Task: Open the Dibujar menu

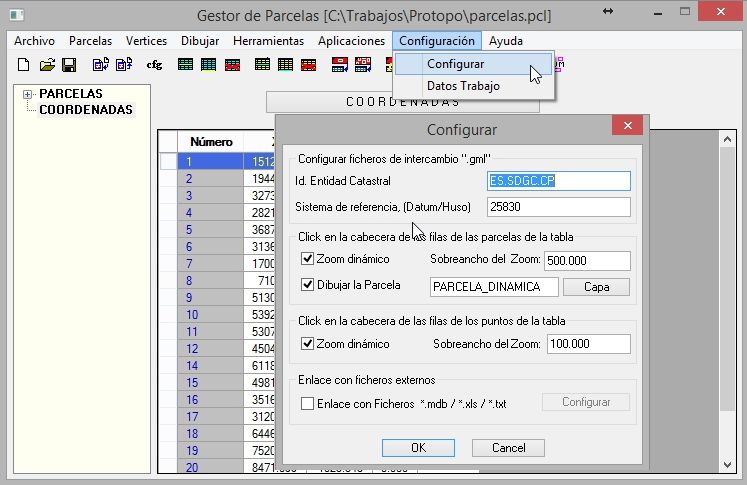Action: coord(200,41)
